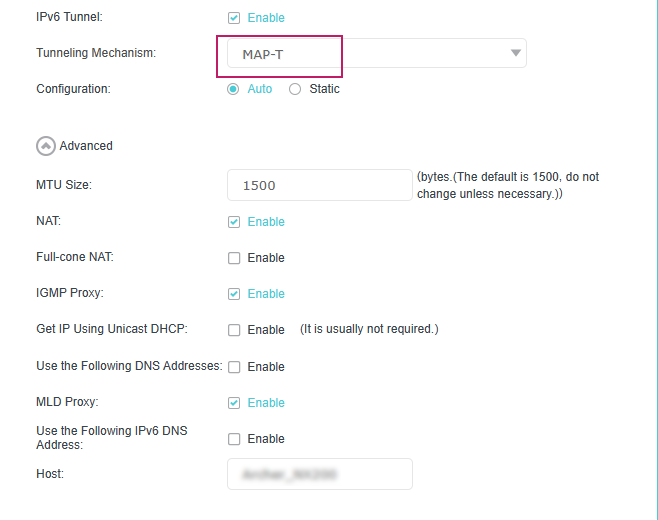Toggle the MLD Proxy Enable checkbox

[234, 403]
